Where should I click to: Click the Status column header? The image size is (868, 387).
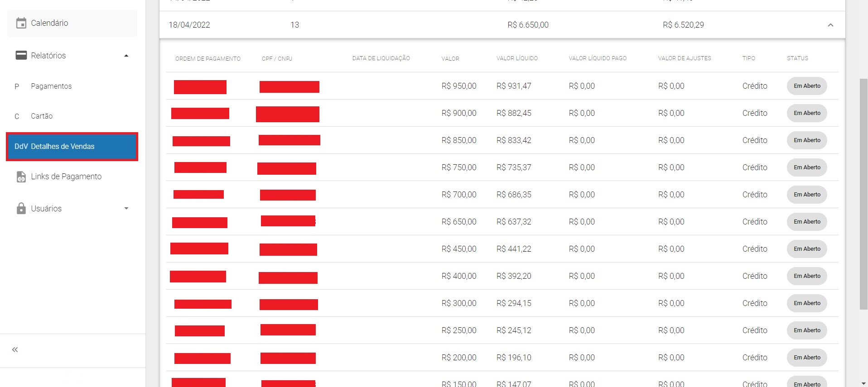click(797, 58)
